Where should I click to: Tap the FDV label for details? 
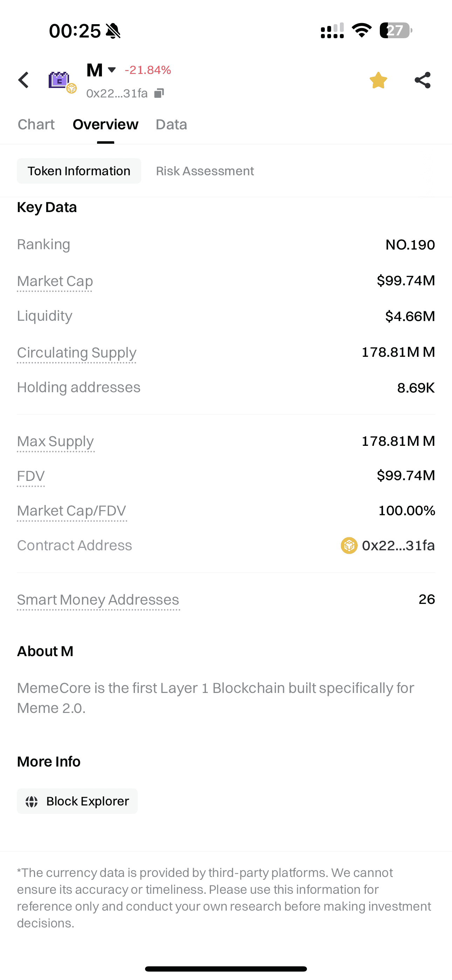[x=31, y=476]
